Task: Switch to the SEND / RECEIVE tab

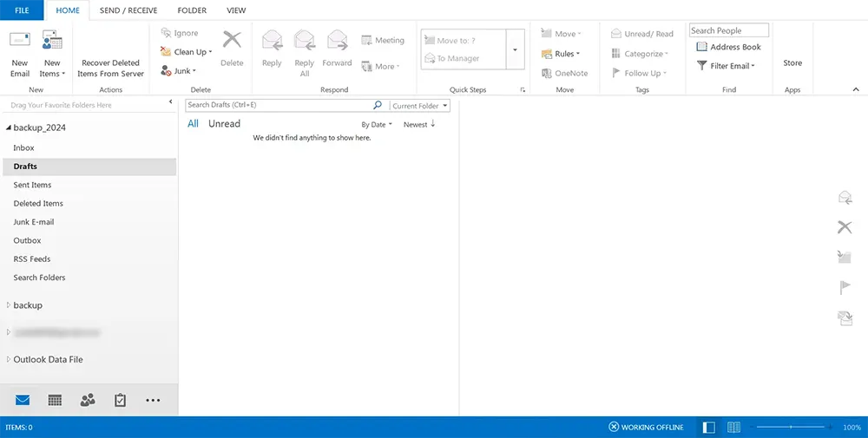Action: 128,10
